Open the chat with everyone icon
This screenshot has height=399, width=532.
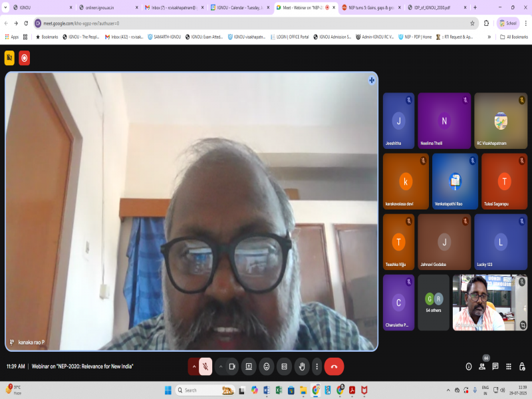495,366
